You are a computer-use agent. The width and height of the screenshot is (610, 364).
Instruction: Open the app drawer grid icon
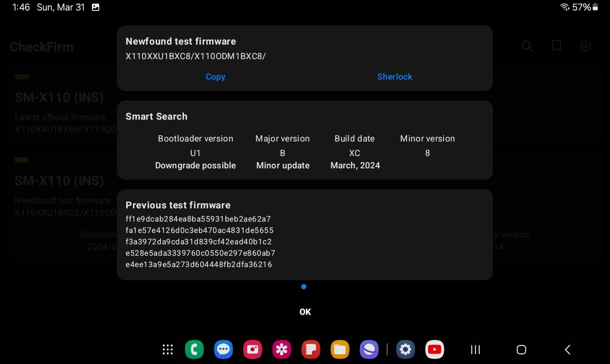(168, 349)
